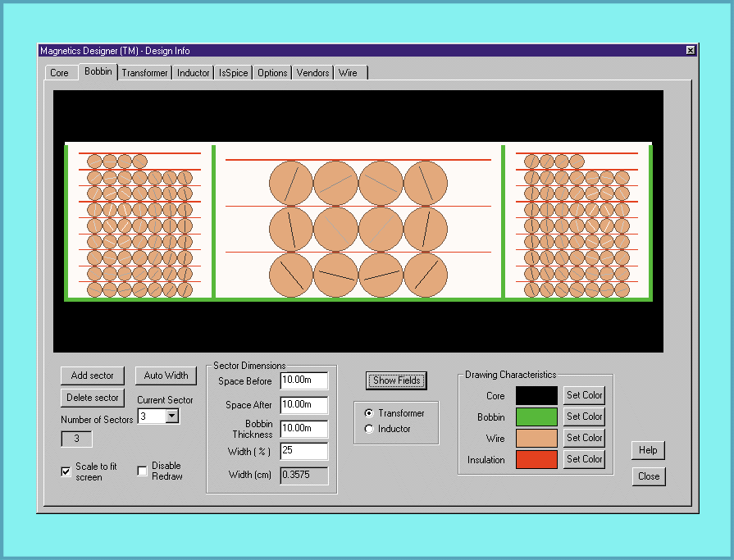Click the left sector winding drawing
The width and height of the screenshot is (734, 560).
pyautogui.click(x=139, y=225)
